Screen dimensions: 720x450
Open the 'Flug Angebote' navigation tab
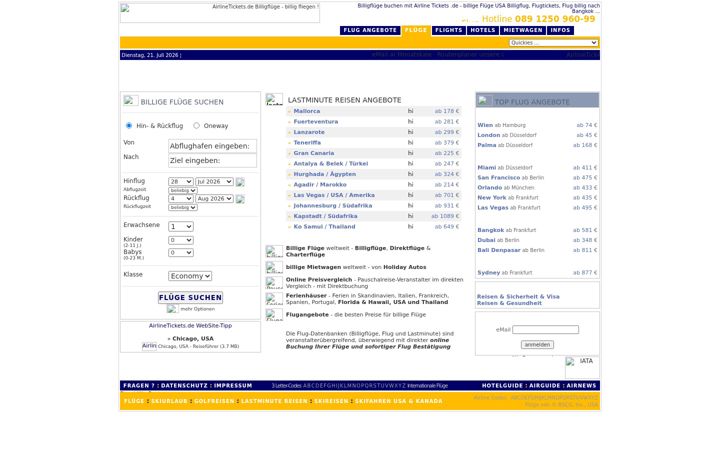370,30
